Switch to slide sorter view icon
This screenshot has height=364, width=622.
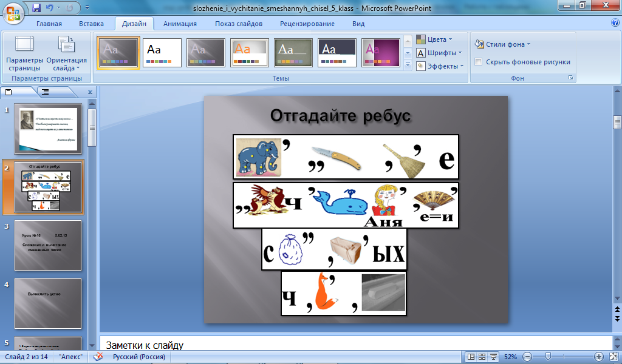[482, 357]
